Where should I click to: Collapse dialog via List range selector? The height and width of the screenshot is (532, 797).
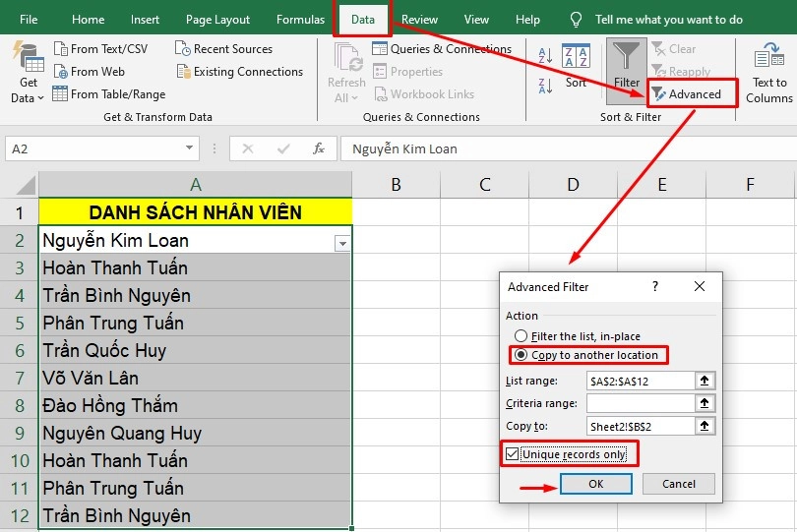pos(704,381)
